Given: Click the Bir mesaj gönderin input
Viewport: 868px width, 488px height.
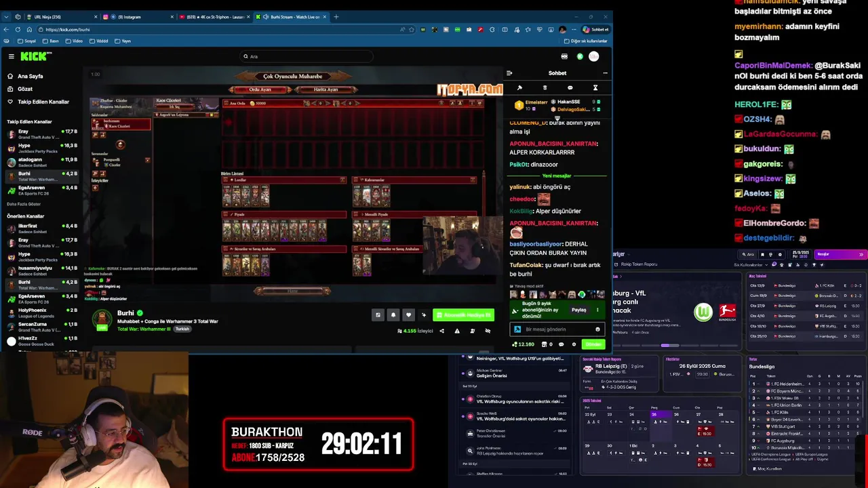Looking at the screenshot, I should pos(556,329).
